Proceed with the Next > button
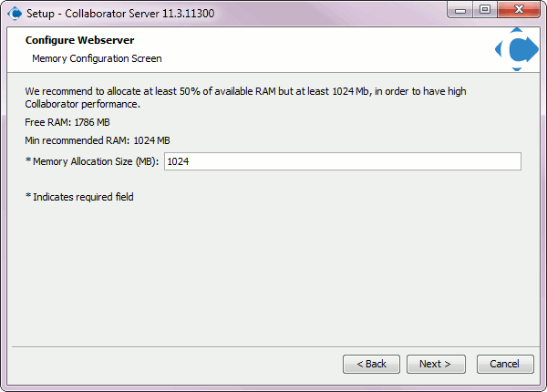The image size is (547, 392). coord(436,364)
